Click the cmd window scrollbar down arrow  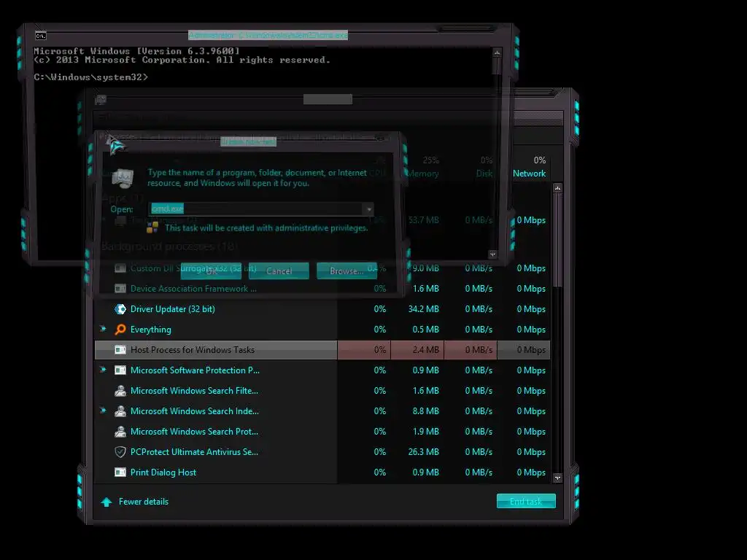point(493,254)
